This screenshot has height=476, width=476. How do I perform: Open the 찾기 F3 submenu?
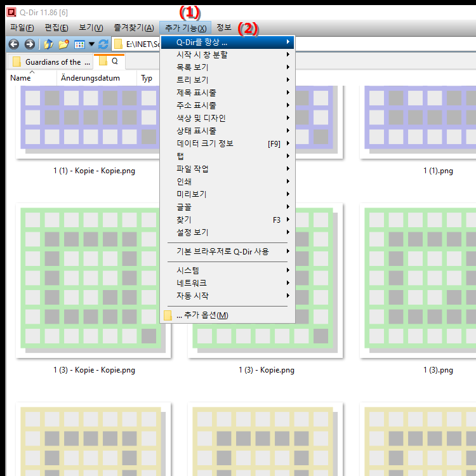pos(227,220)
